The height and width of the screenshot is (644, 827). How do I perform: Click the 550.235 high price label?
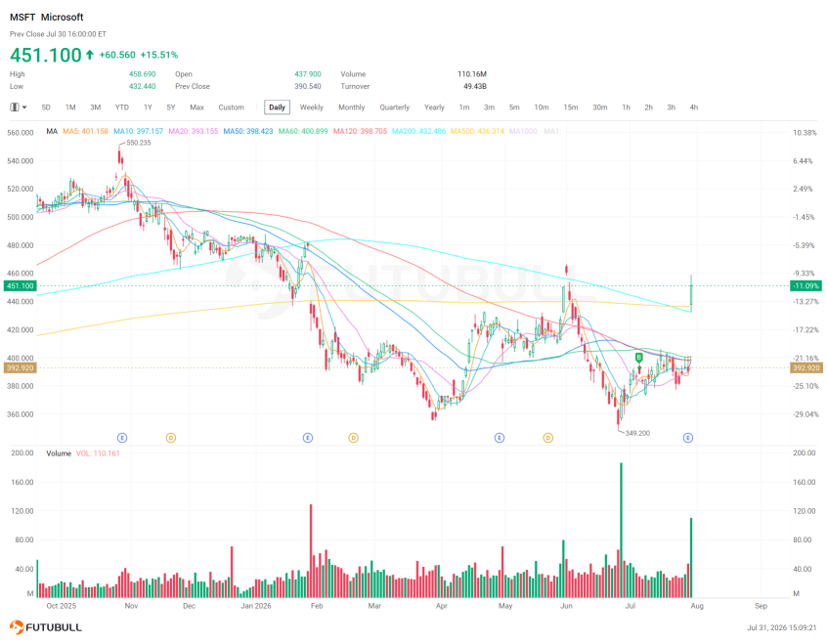tap(139, 143)
